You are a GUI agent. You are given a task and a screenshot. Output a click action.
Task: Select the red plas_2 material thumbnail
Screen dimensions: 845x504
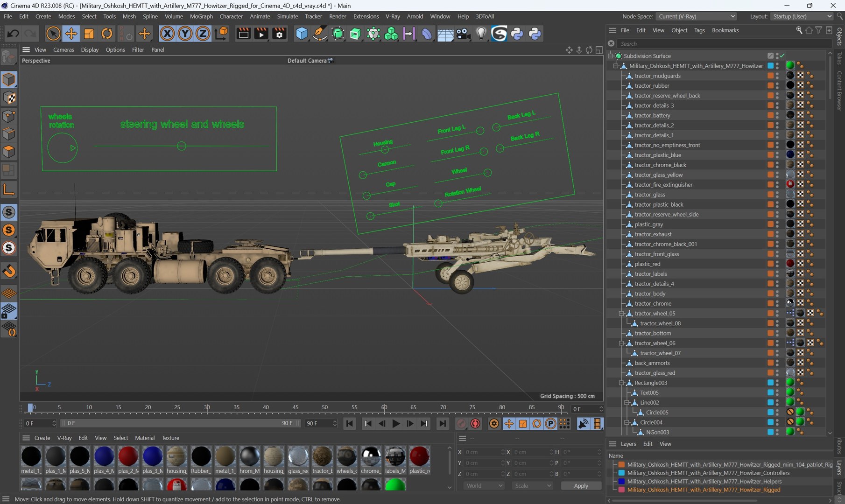click(x=128, y=456)
